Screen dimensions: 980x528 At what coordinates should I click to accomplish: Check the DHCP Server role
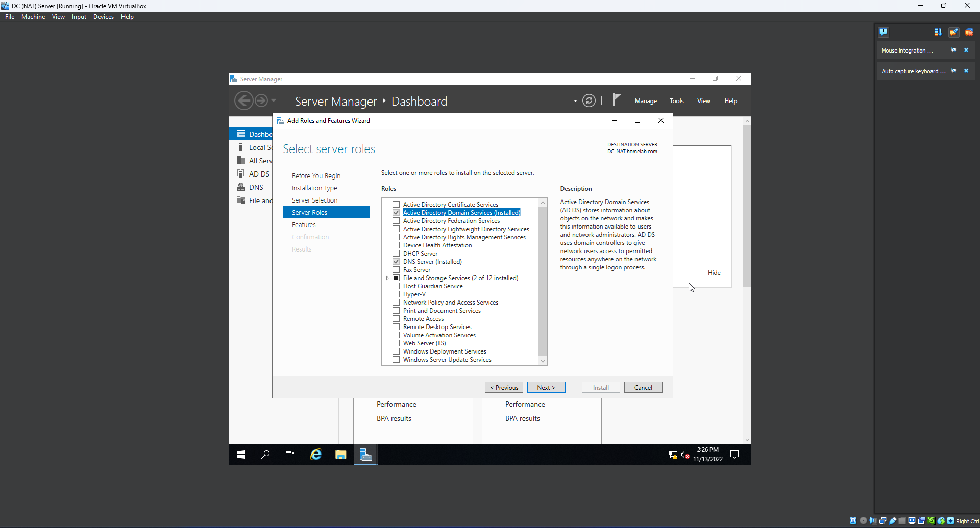click(x=396, y=254)
